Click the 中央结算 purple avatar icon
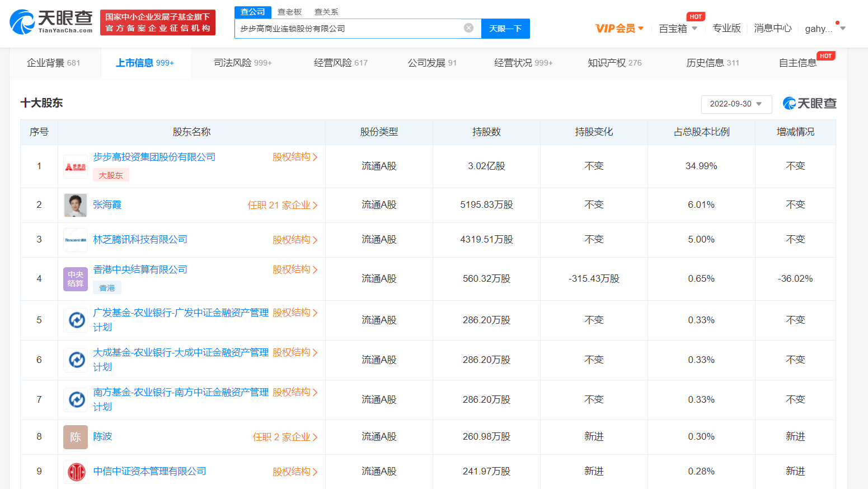The width and height of the screenshot is (868, 489). click(76, 279)
